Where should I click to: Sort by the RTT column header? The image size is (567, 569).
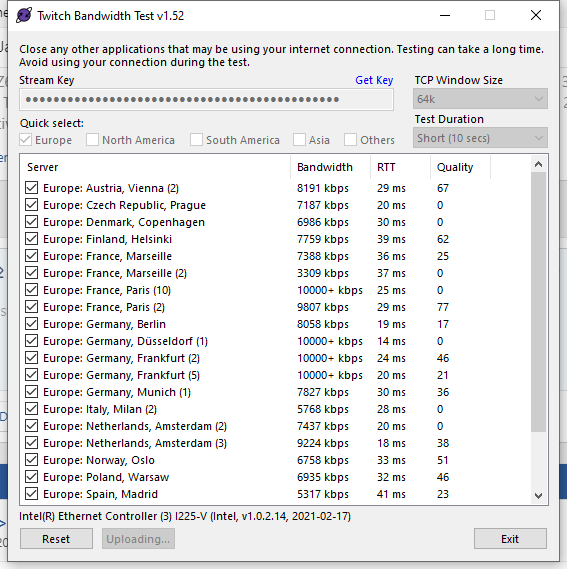(400, 167)
